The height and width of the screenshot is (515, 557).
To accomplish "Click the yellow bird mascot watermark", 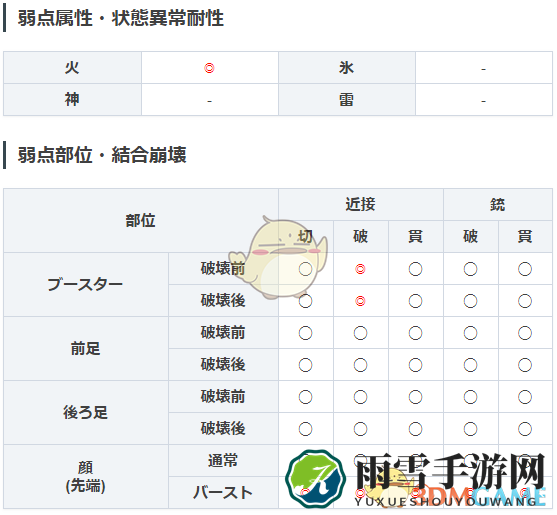I will [x=278, y=257].
